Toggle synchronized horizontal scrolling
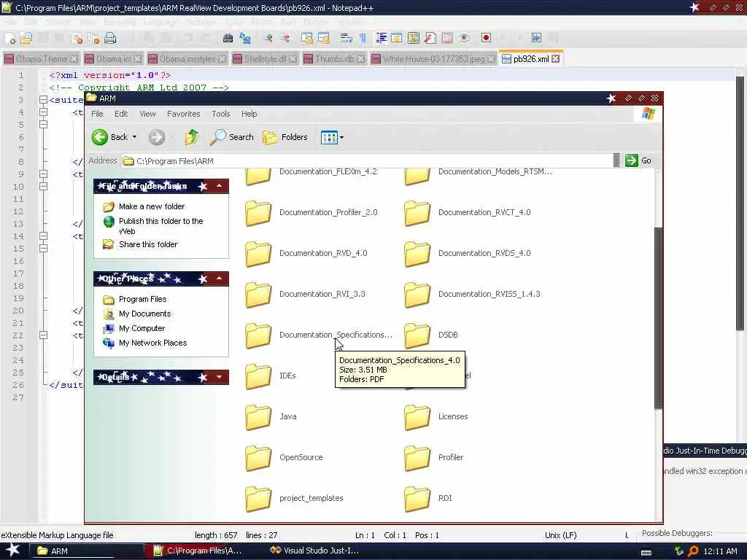Image resolution: width=747 pixels, height=560 pixels. (324, 39)
